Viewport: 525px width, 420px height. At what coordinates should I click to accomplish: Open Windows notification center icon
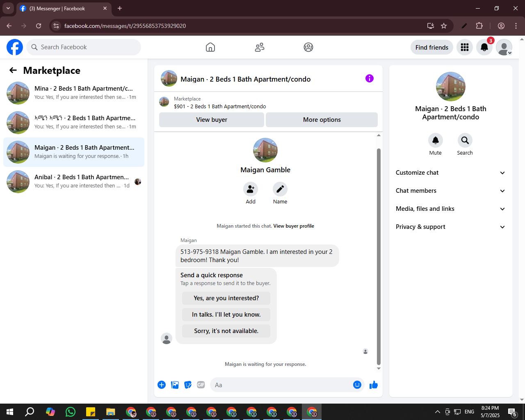[x=512, y=412]
